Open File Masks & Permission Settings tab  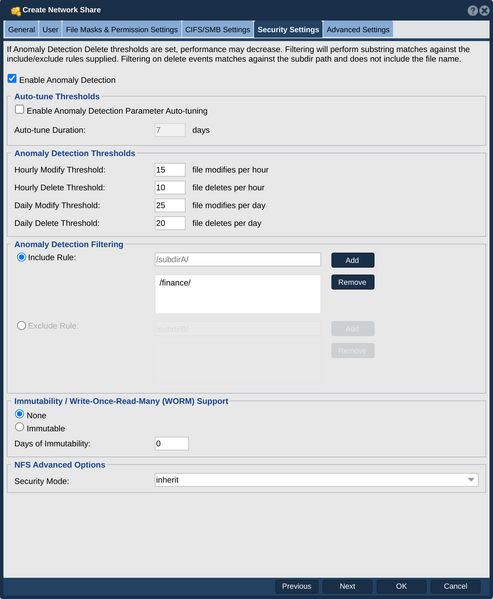point(121,29)
